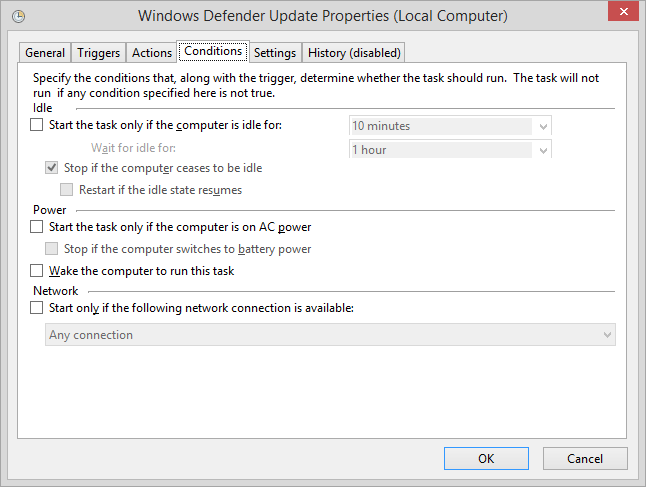Open the Settings tab
Screen dimensions: 646x487
coord(275,53)
